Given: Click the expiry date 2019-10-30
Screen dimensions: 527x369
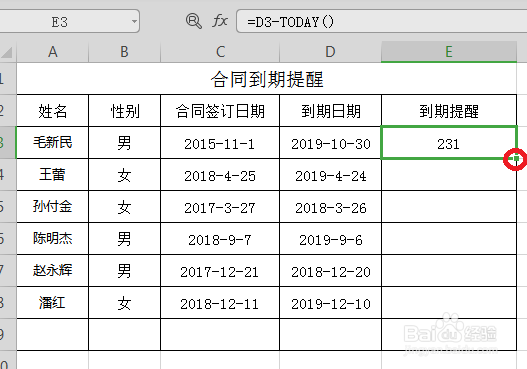Looking at the screenshot, I should tap(330, 142).
